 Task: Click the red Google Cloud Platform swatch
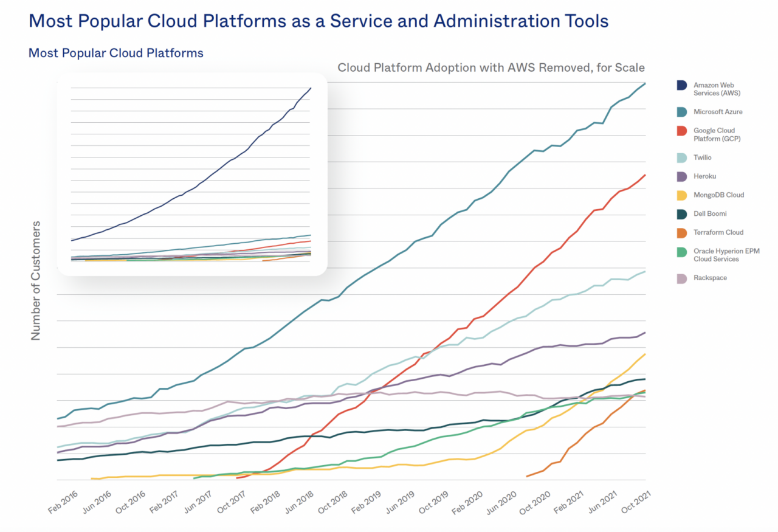point(682,131)
